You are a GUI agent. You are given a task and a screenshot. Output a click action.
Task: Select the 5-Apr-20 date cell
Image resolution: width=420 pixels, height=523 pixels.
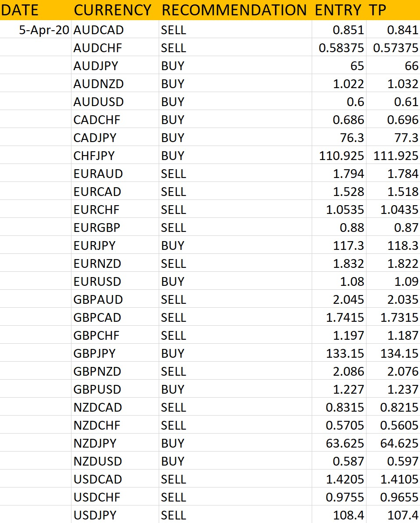(x=36, y=29)
